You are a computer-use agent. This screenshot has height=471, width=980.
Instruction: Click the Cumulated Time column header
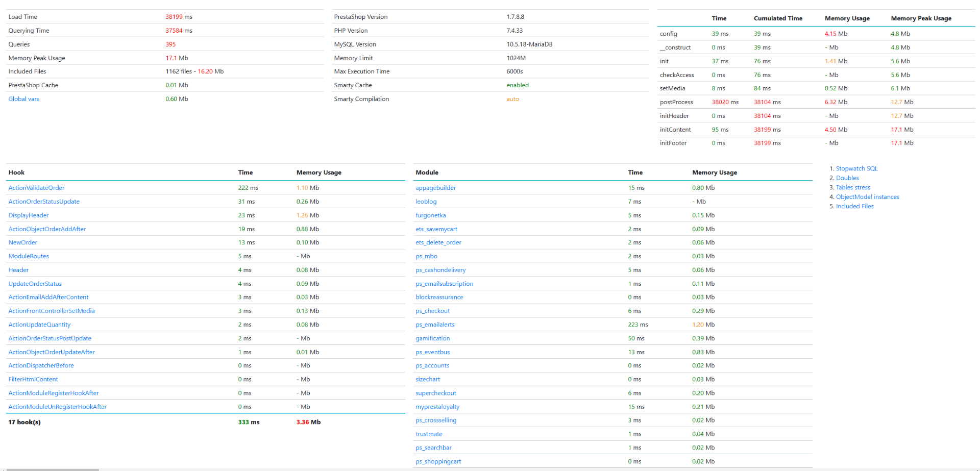778,18
